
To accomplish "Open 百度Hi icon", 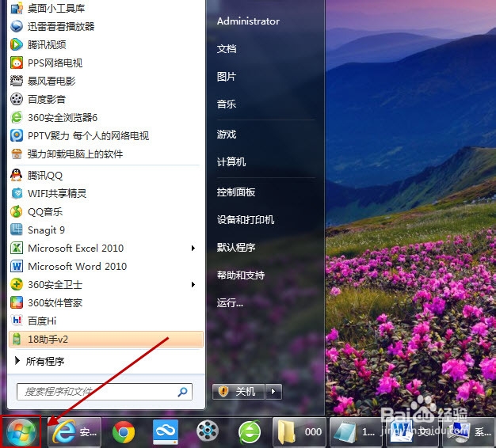I will pyautogui.click(x=17, y=321).
